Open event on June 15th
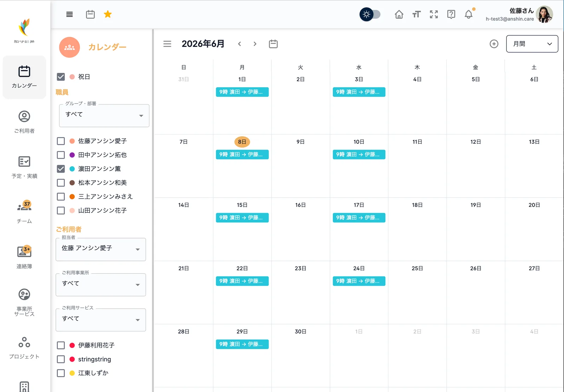The width and height of the screenshot is (564, 392). coord(242,218)
